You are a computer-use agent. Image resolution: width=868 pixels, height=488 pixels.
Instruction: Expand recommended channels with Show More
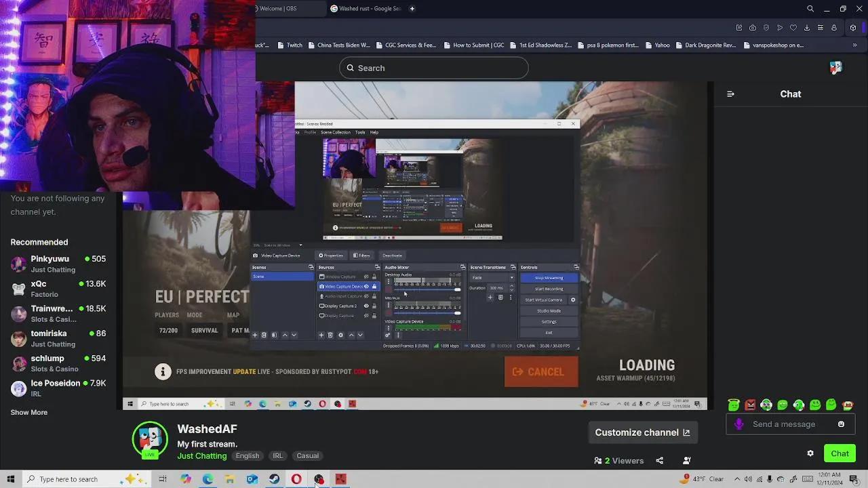(x=29, y=412)
